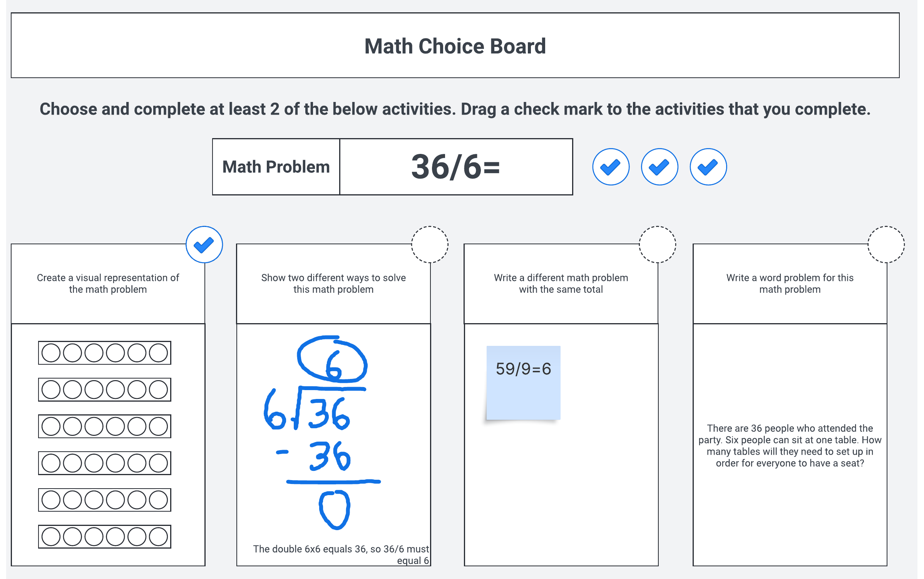Click 'Write a different math problem' card heading
Screen dimensions: 924x579
tap(561, 284)
